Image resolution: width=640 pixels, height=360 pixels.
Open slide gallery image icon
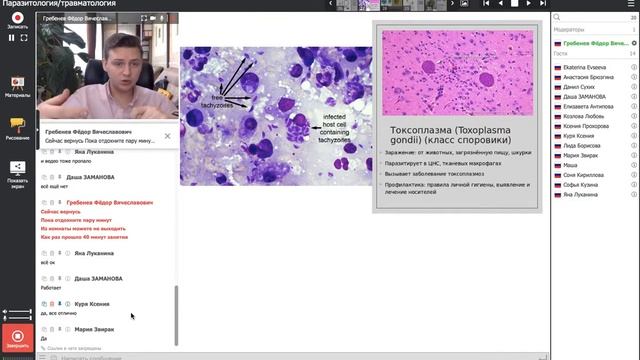[x=464, y=4]
